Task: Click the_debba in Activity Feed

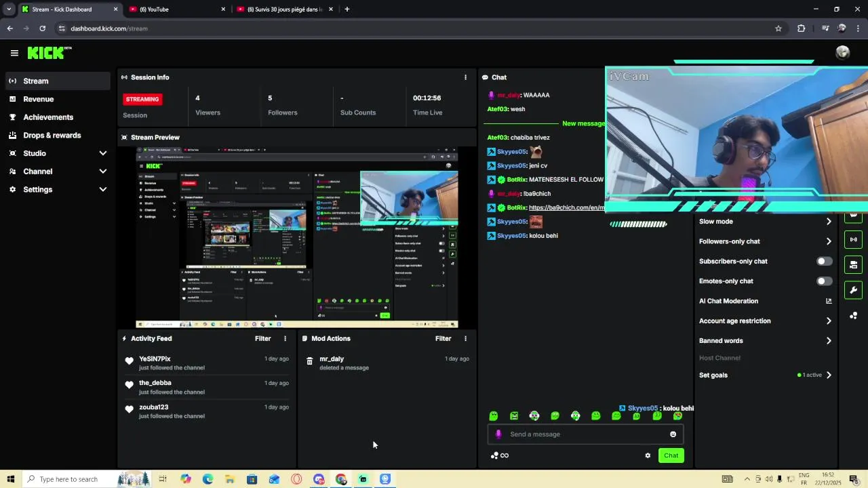Action: tap(155, 383)
